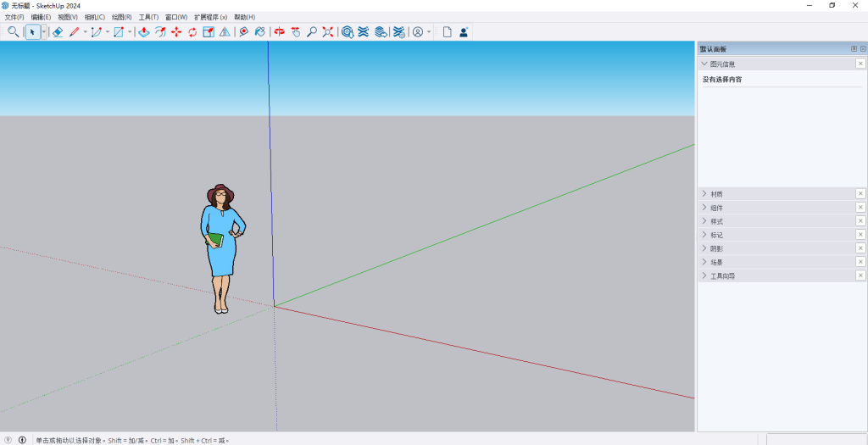
Task: Choose the Move tool
Action: 176,32
